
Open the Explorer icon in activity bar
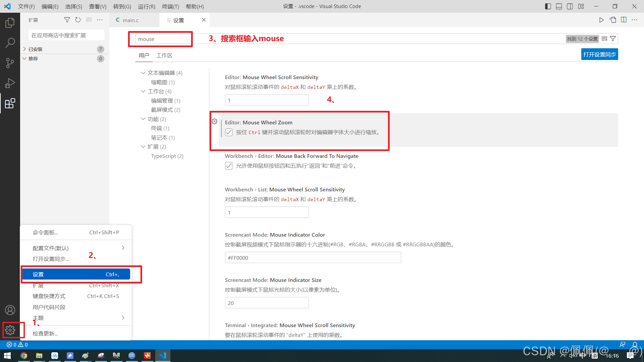pyautogui.click(x=10, y=23)
